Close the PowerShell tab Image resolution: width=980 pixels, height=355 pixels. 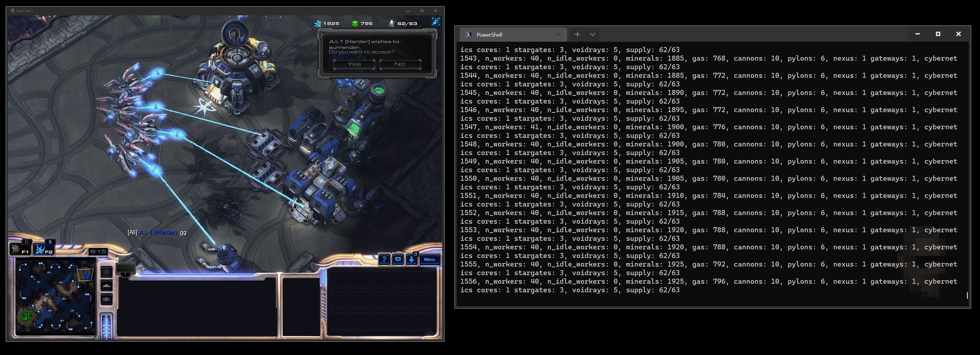[559, 35]
